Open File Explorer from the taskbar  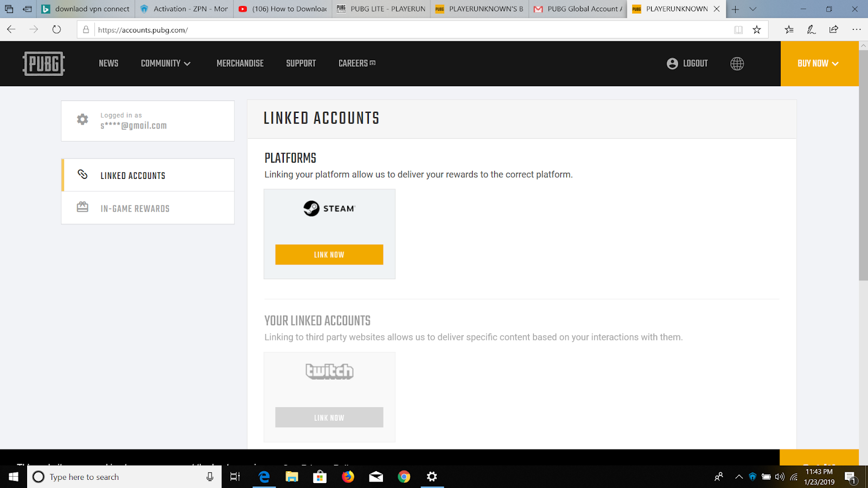click(x=292, y=477)
